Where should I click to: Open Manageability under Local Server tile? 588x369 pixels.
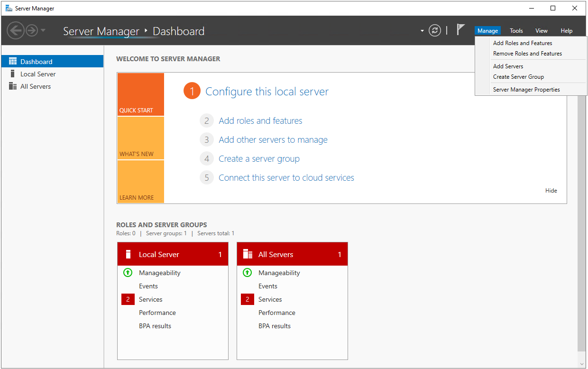click(x=159, y=273)
